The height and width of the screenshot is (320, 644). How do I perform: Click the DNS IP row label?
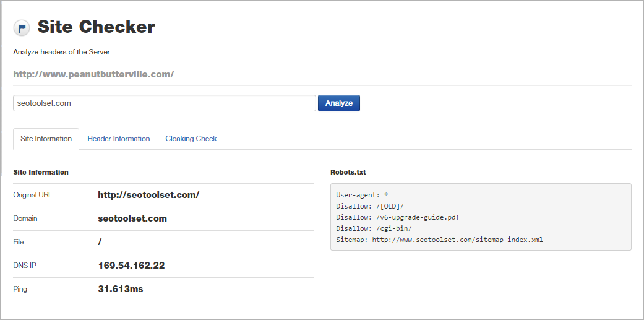pos(25,266)
